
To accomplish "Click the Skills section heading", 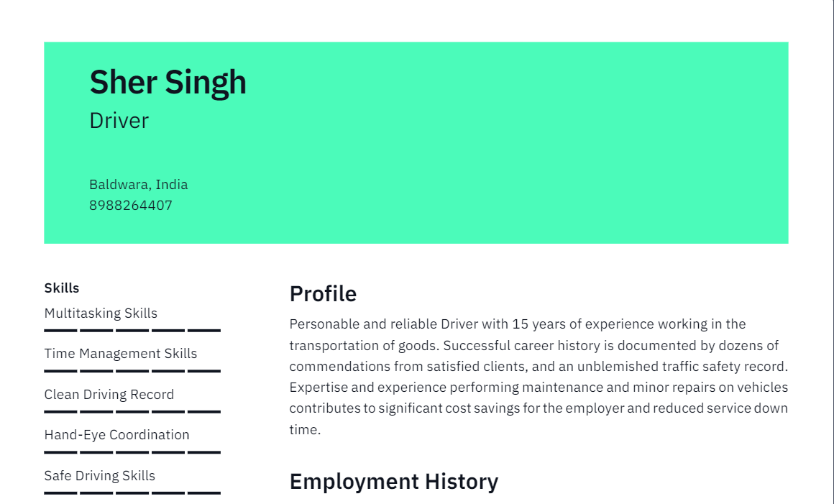I will (62, 288).
